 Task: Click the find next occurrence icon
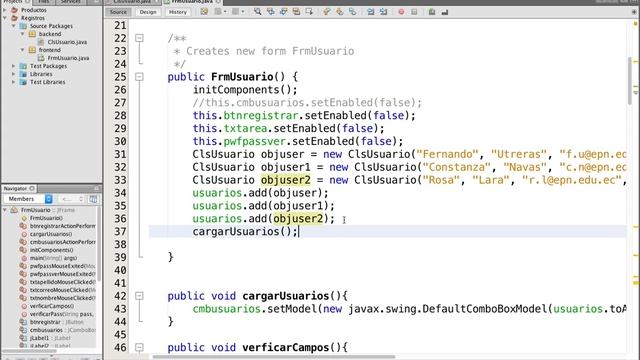(284, 12)
